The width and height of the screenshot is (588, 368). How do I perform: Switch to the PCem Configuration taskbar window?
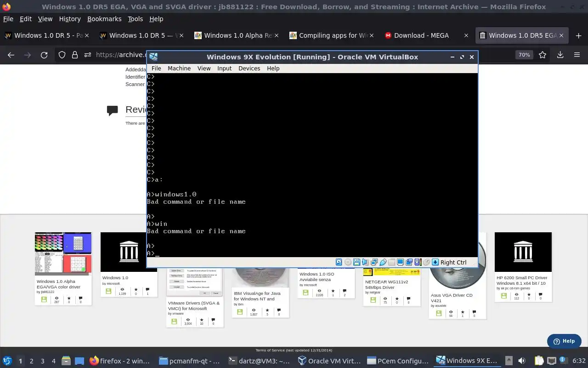398,361
